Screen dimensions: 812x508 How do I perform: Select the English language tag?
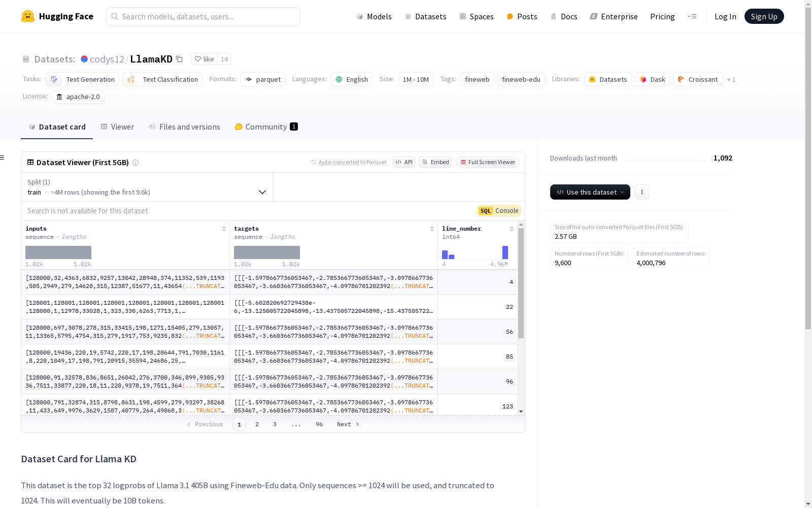(352, 79)
